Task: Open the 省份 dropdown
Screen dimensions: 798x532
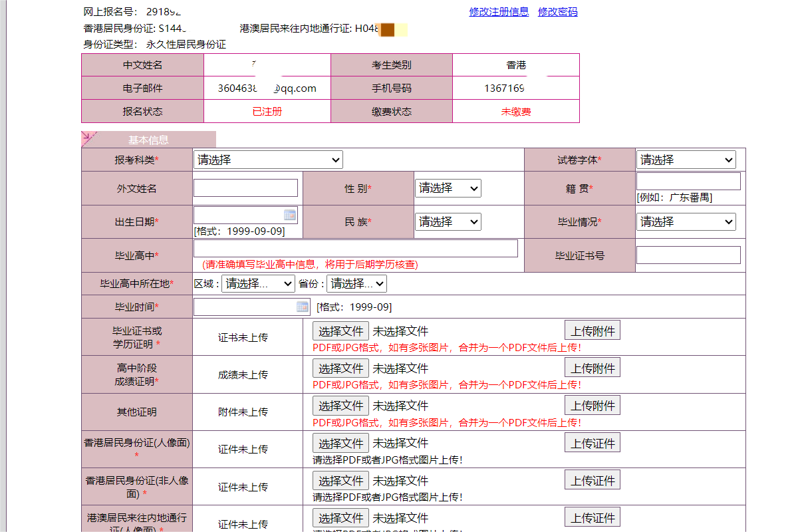Action: click(x=356, y=284)
